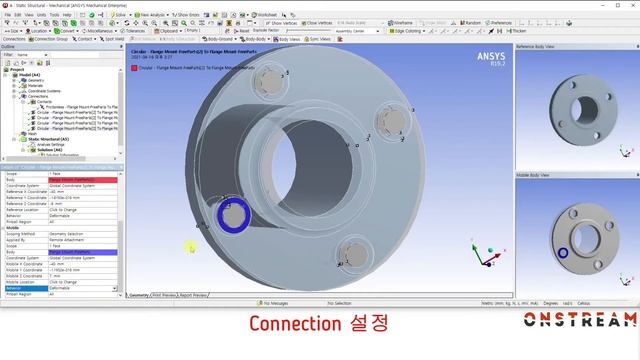Image resolution: width=640 pixels, height=360 pixels.
Task: Click the Reset explode icon
Action: tap(236, 31)
